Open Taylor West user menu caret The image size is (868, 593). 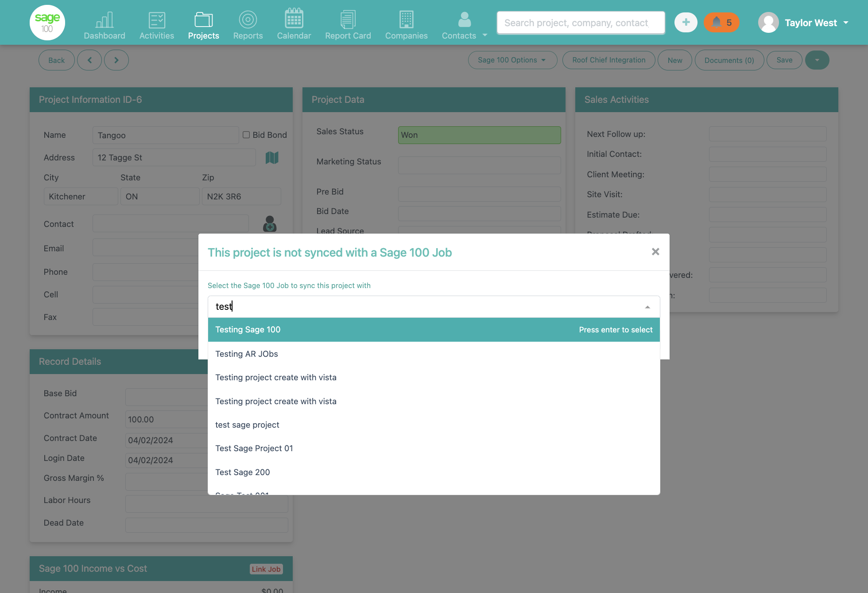pyautogui.click(x=846, y=23)
